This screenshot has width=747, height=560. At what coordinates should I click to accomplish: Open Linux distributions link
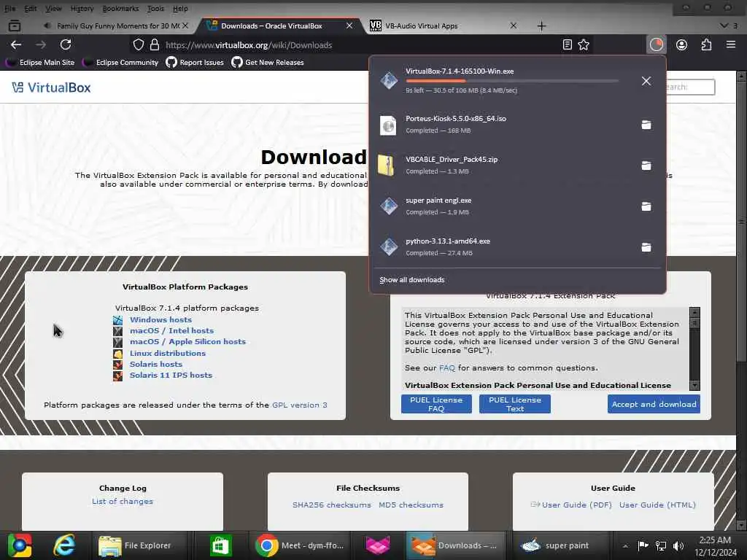168,353
